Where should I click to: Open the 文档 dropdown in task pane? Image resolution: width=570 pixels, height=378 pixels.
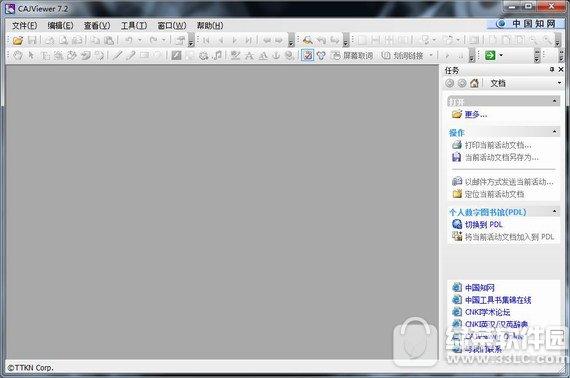[559, 83]
